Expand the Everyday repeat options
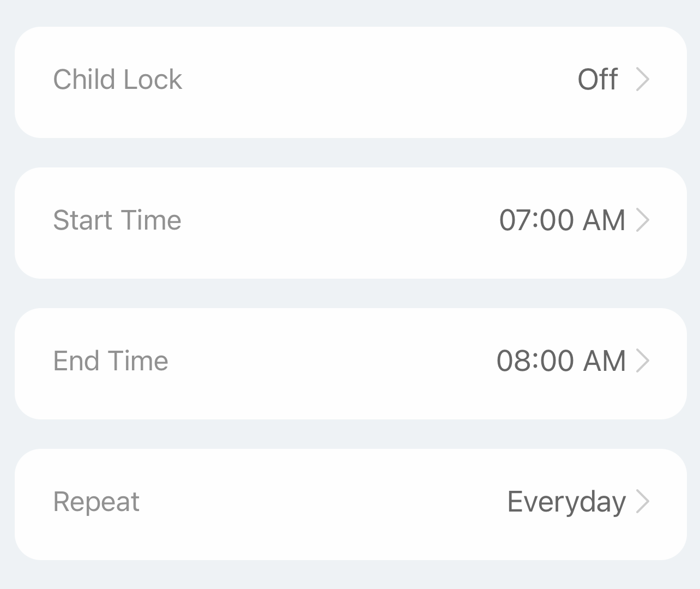The image size is (700, 589). (566, 502)
